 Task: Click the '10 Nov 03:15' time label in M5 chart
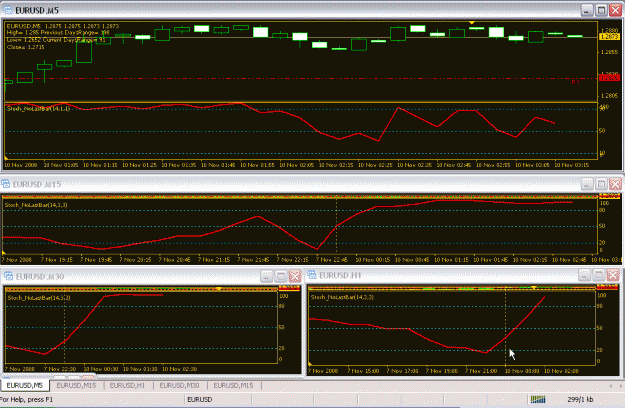(x=572, y=165)
